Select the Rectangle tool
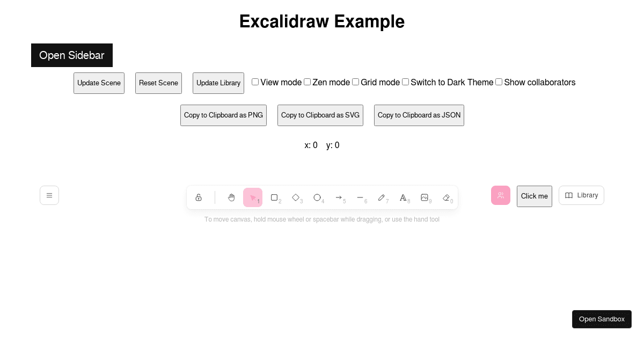The height and width of the screenshot is (338, 644). [x=274, y=197]
